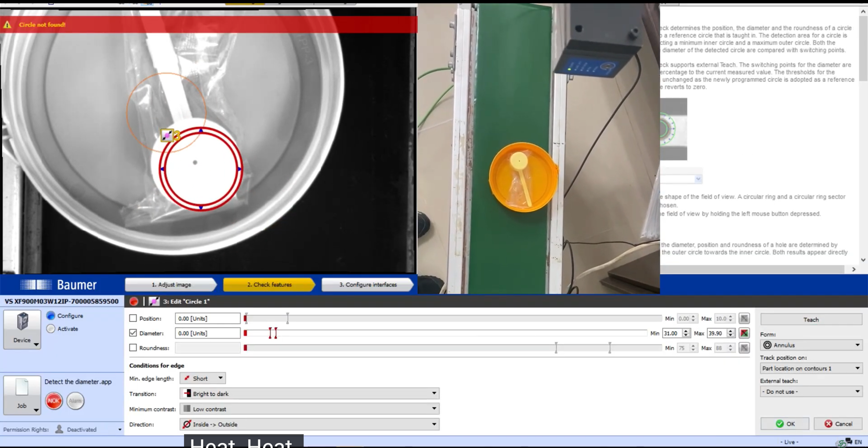Click help panel vertical scrollbar down arrow
This screenshot has height=448, width=868.
(863, 260)
